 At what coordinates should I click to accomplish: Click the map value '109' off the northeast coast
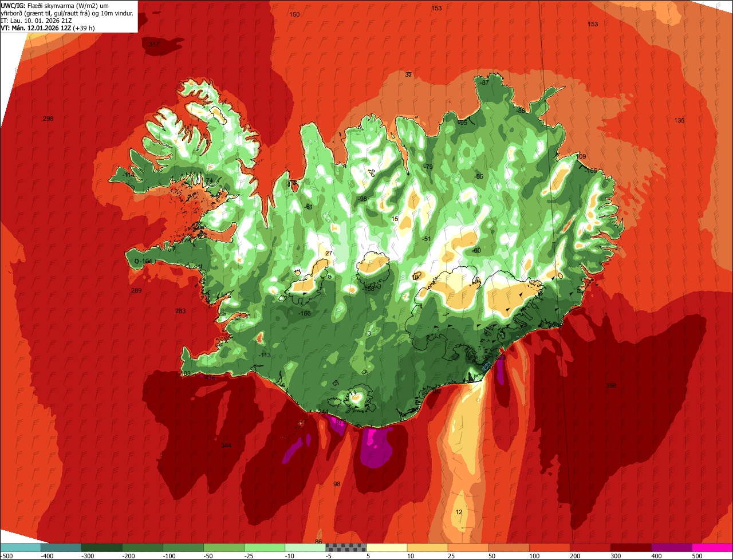tap(581, 156)
